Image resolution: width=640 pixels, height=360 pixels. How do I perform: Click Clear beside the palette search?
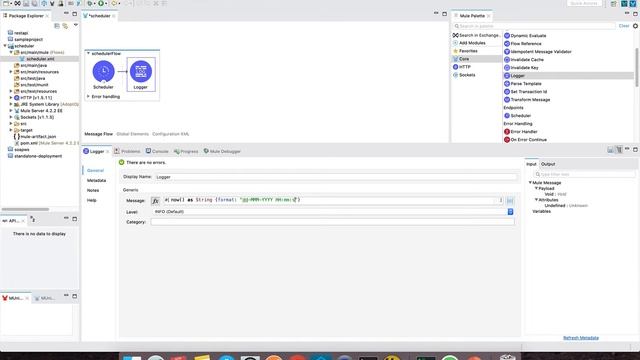[624, 26]
